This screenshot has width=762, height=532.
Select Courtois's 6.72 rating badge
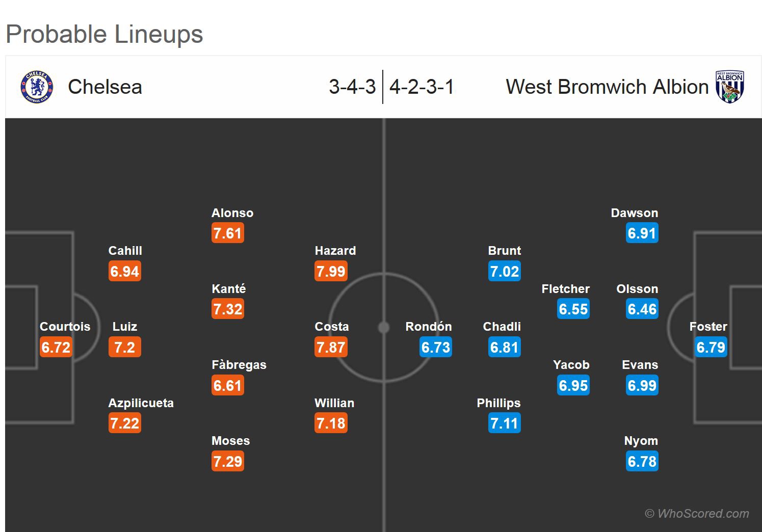click(56, 347)
